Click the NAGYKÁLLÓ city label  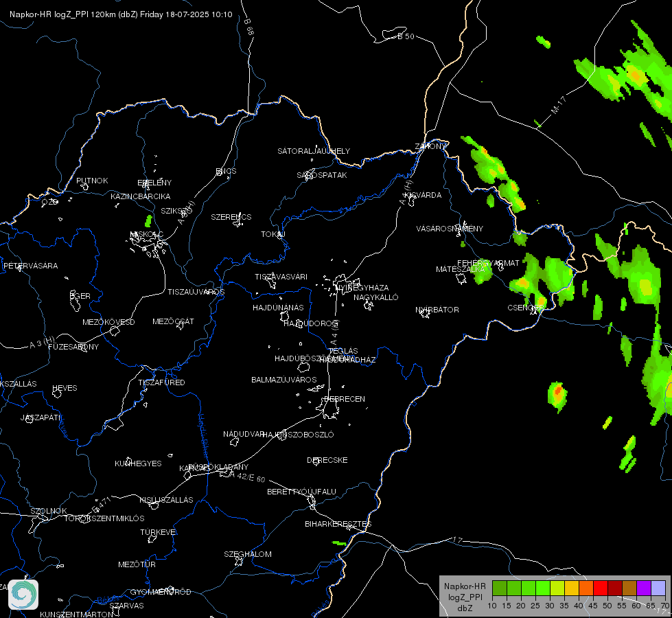pyautogui.click(x=376, y=297)
